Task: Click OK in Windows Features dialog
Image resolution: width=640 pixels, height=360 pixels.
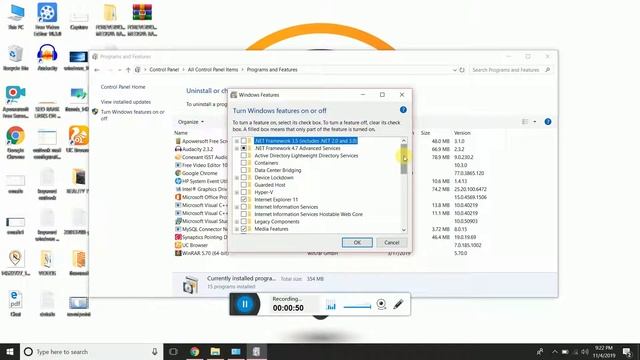Action: coord(357,242)
